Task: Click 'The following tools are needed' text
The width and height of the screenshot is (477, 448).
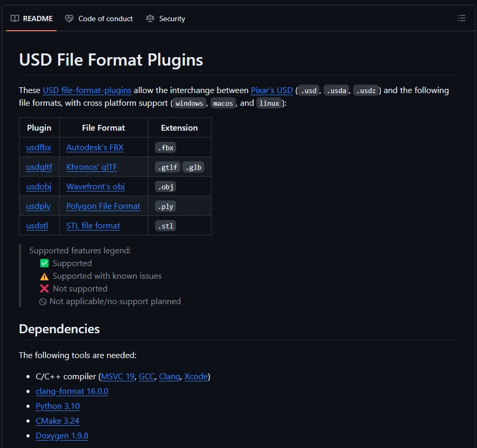Action: point(78,355)
